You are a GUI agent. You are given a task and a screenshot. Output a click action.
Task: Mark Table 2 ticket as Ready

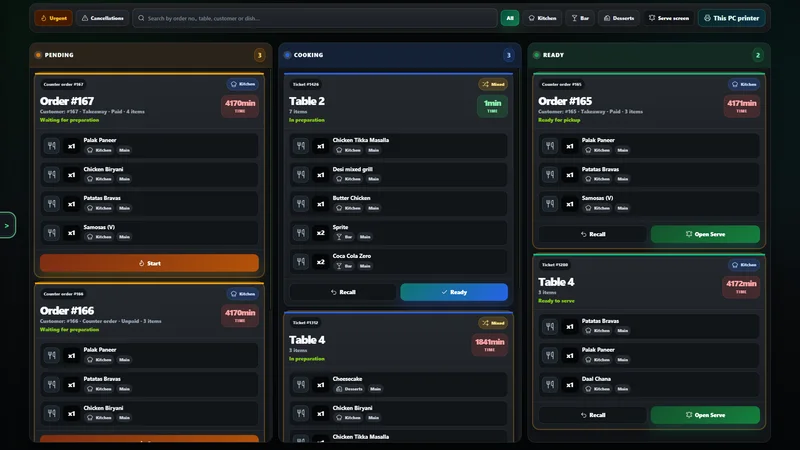(454, 292)
